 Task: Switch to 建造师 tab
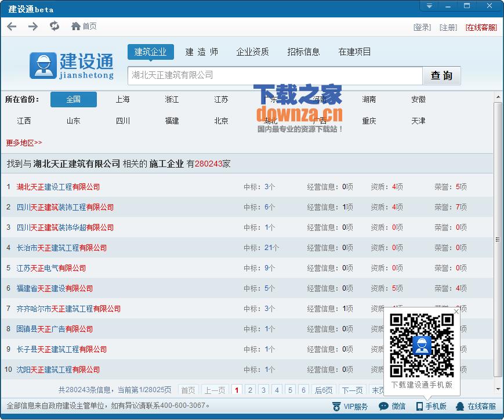(x=201, y=52)
